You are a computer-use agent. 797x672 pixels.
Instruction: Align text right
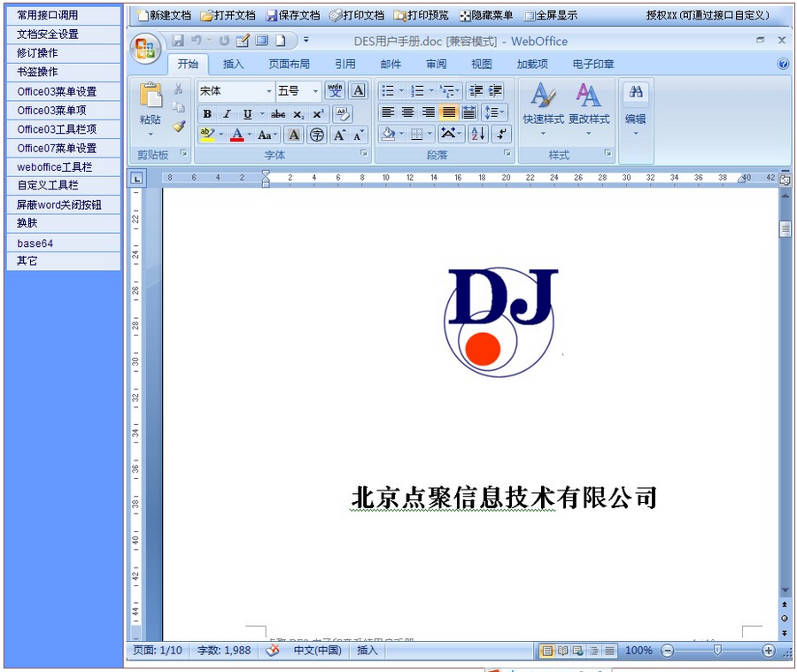pyautogui.click(x=428, y=112)
